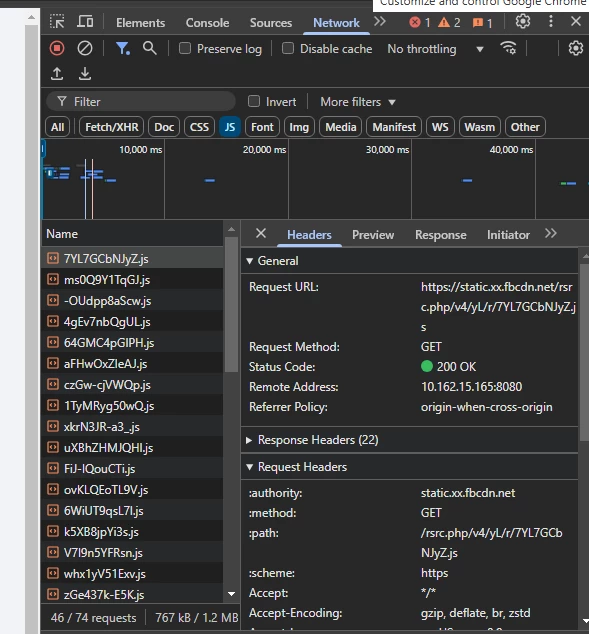
Task: Open the More filters dropdown
Action: pos(358,101)
